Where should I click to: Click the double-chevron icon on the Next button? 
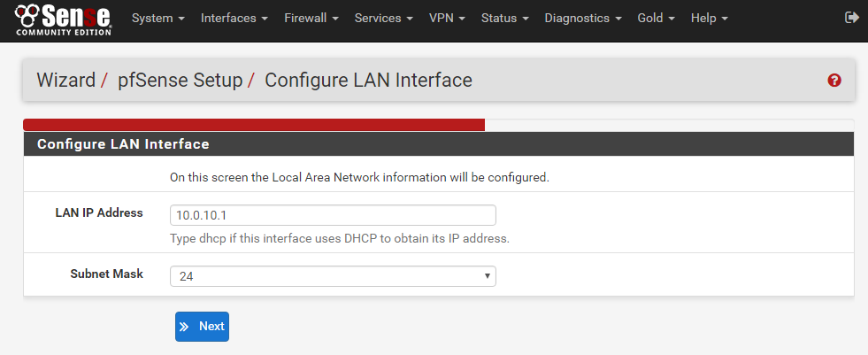[184, 327]
